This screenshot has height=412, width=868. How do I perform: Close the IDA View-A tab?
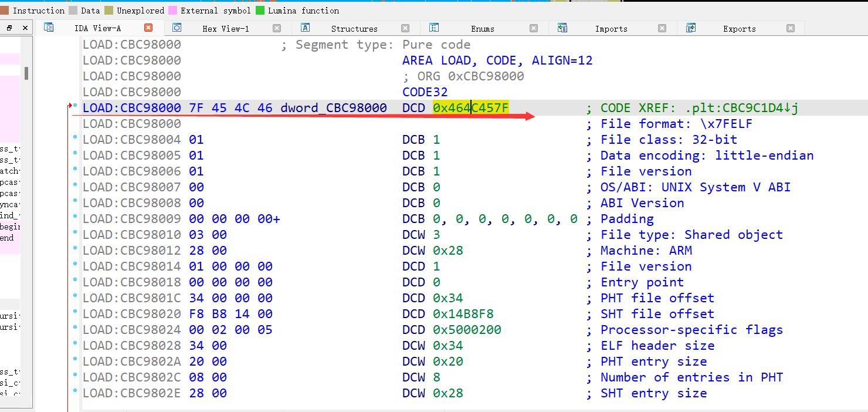click(x=148, y=28)
